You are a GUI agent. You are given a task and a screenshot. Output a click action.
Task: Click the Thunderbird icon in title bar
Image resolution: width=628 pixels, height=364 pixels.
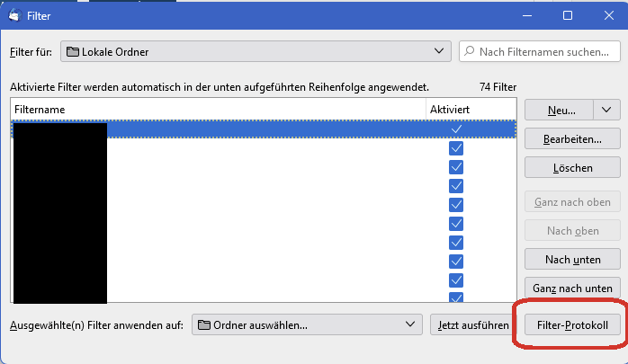tap(14, 15)
